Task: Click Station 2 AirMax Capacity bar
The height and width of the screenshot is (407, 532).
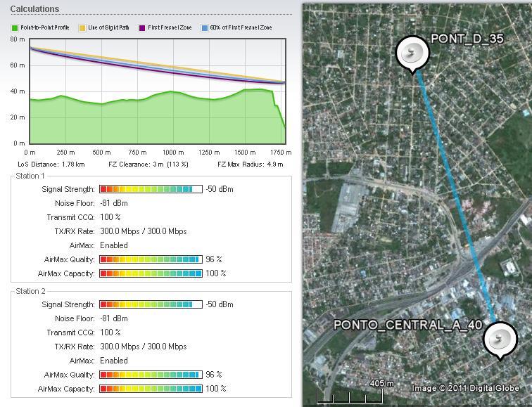Action: 151,389
